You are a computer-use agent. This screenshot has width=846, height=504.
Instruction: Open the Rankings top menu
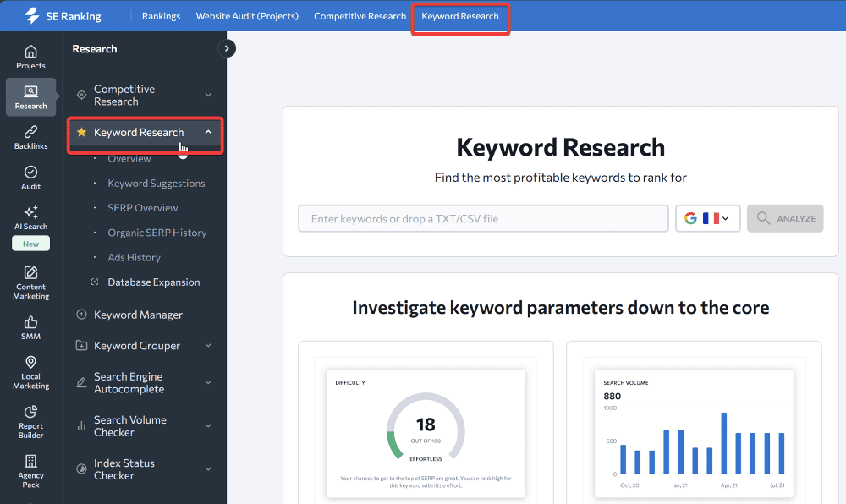[x=161, y=16]
